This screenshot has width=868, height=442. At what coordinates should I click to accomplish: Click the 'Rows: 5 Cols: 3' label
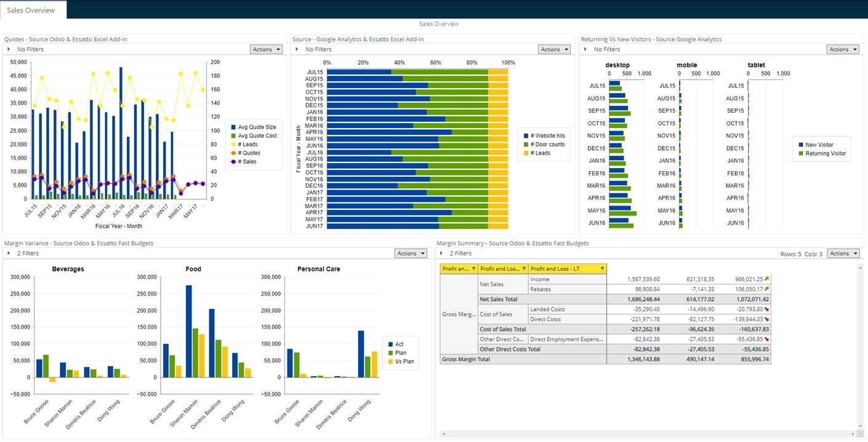(x=802, y=254)
